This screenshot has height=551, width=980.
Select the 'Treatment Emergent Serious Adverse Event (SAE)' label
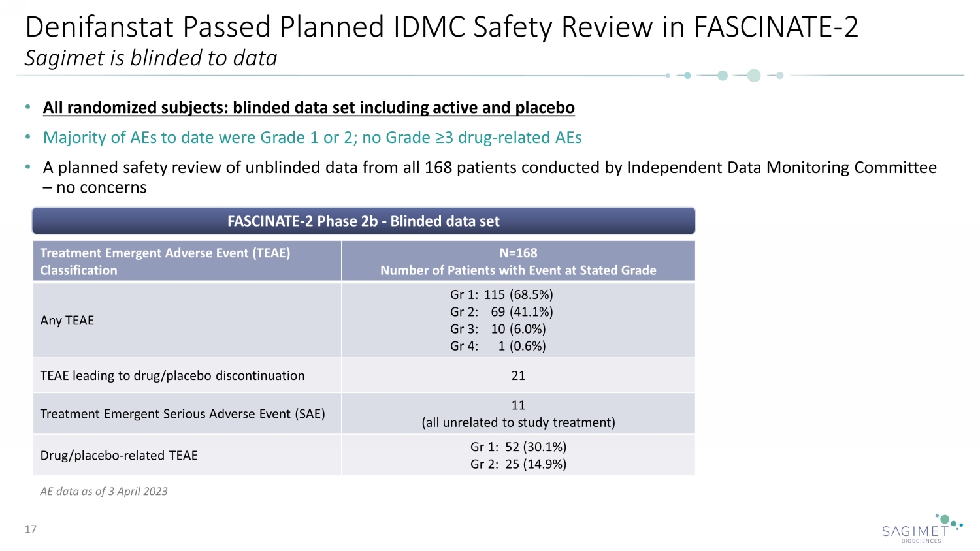(x=182, y=414)
